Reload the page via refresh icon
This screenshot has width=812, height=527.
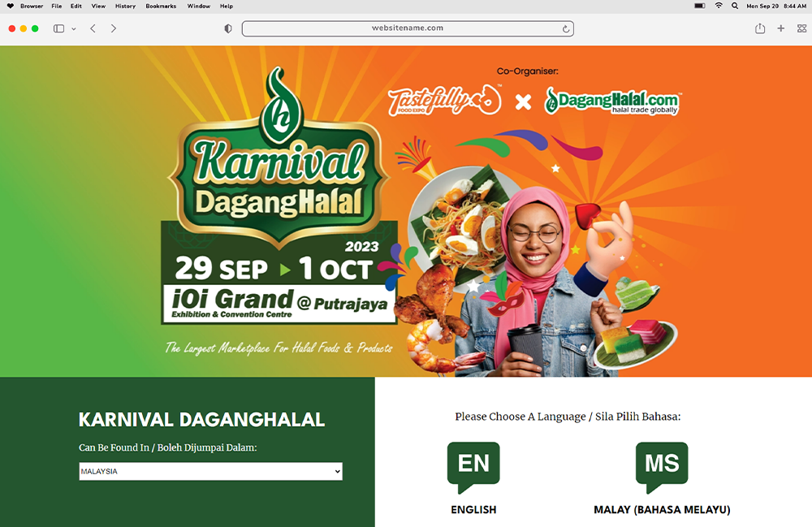coord(566,29)
